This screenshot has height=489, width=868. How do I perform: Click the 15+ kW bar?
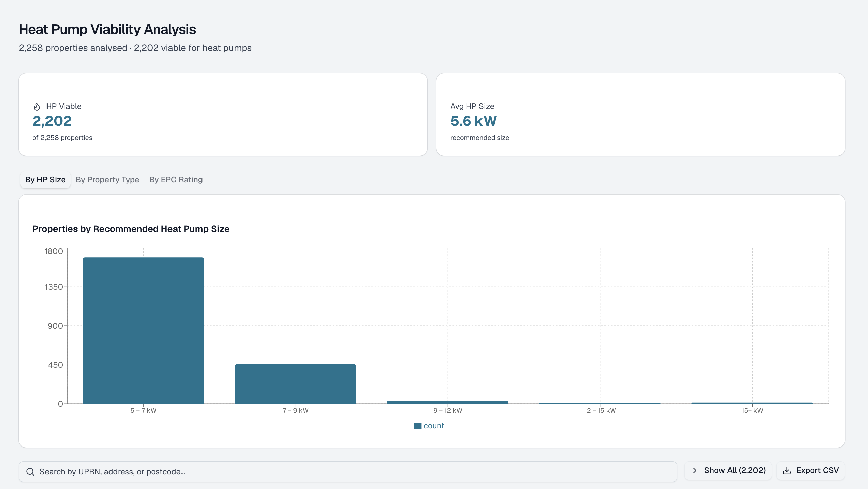tap(752, 403)
